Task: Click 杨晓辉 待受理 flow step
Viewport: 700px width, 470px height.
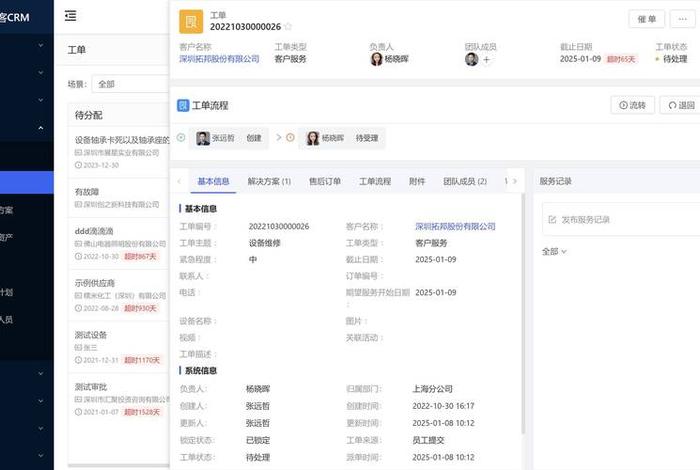Action: [x=342, y=138]
